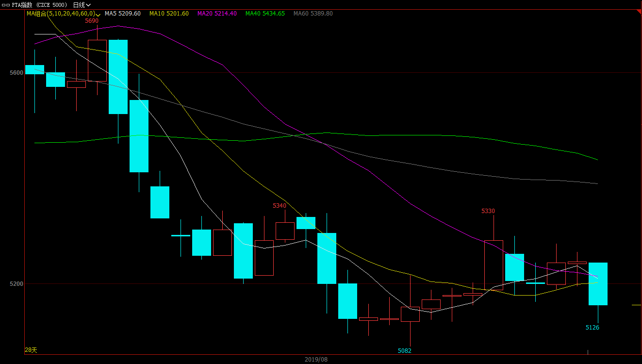The width and height of the screenshot is (642, 364).
Task: Select the last cyan candle above 5126
Action: coord(598,284)
